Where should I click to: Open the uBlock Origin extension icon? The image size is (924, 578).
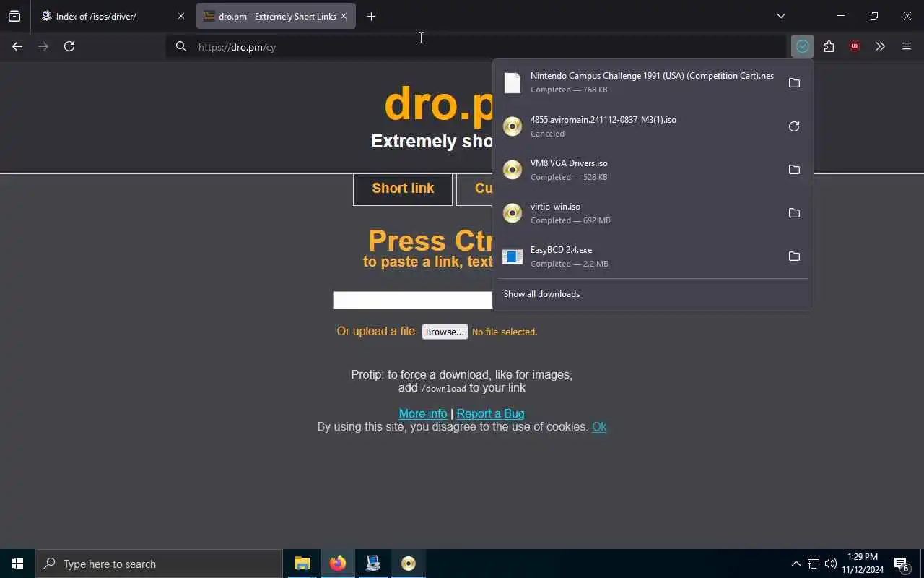855,46
